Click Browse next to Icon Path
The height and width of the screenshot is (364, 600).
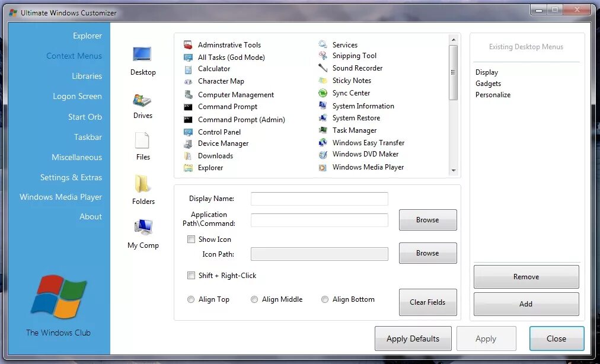[x=428, y=253]
